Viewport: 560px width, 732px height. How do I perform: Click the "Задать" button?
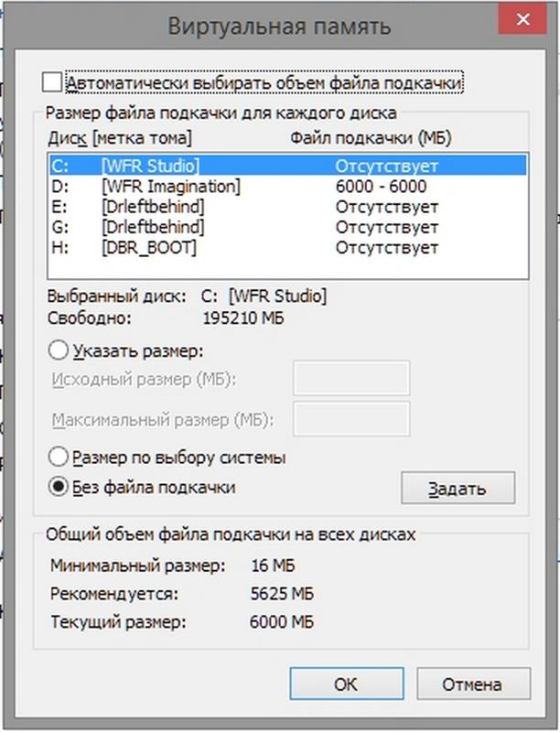pos(458,488)
